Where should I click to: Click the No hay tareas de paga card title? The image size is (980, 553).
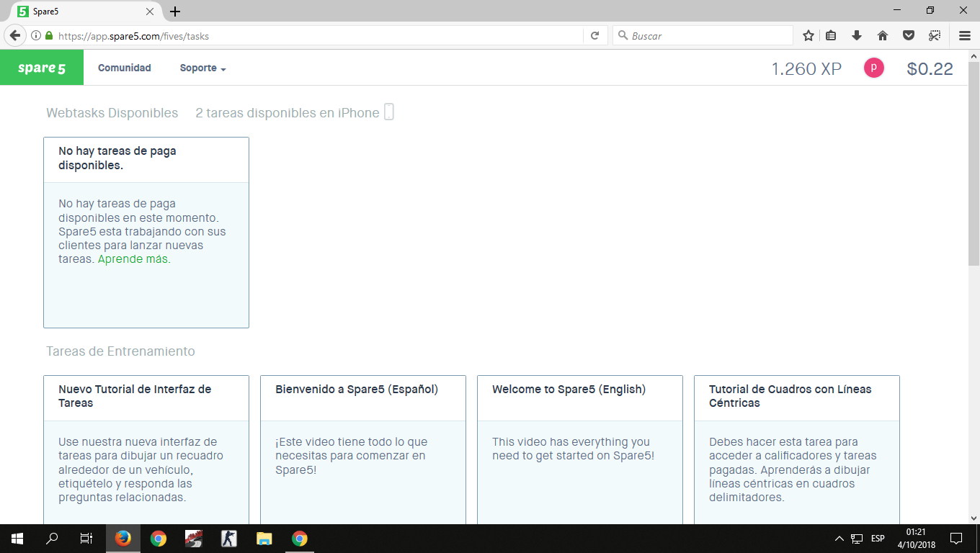click(x=117, y=158)
